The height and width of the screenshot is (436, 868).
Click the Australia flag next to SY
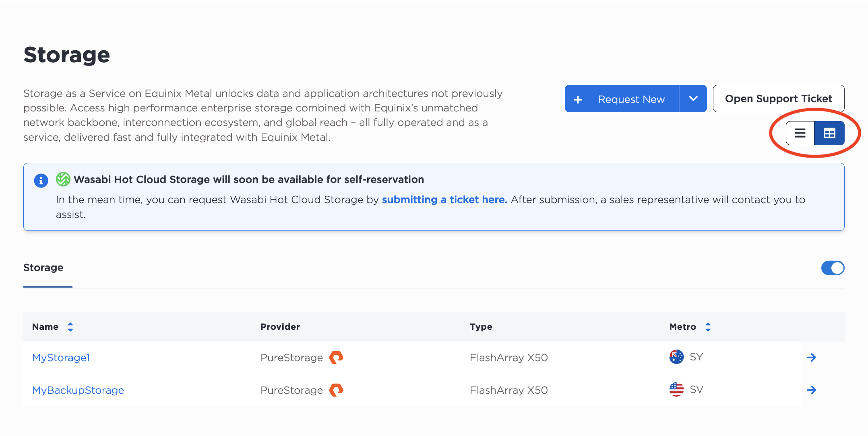[676, 357]
